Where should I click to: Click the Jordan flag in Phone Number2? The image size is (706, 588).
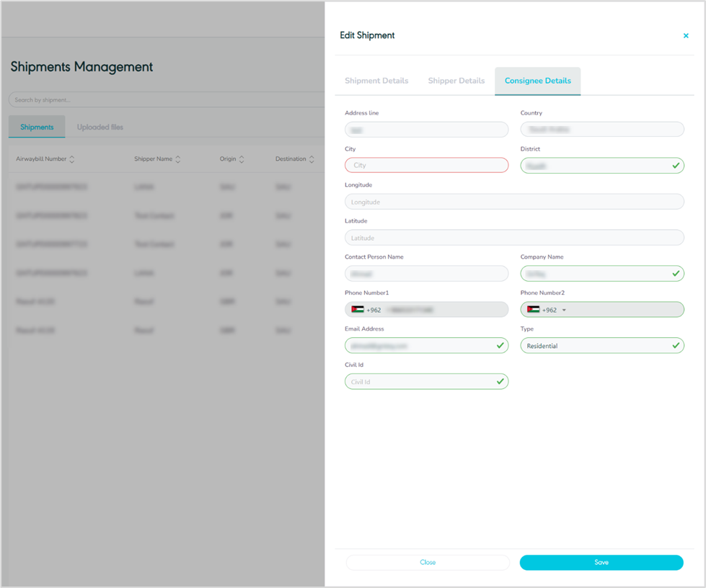[x=533, y=310]
